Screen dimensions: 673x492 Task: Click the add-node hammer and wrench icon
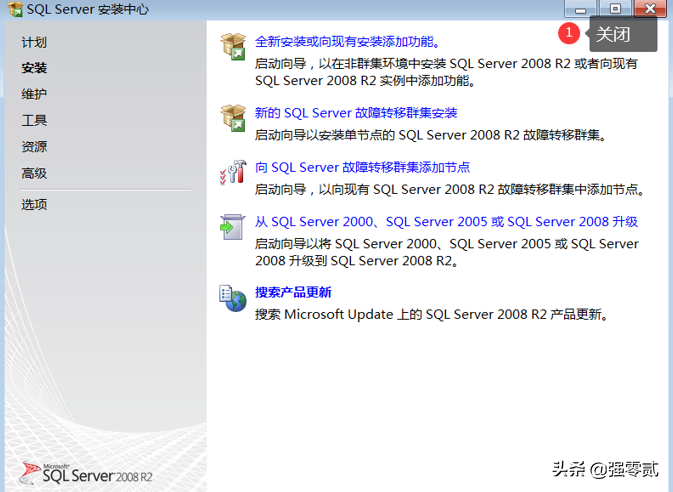pos(233,172)
